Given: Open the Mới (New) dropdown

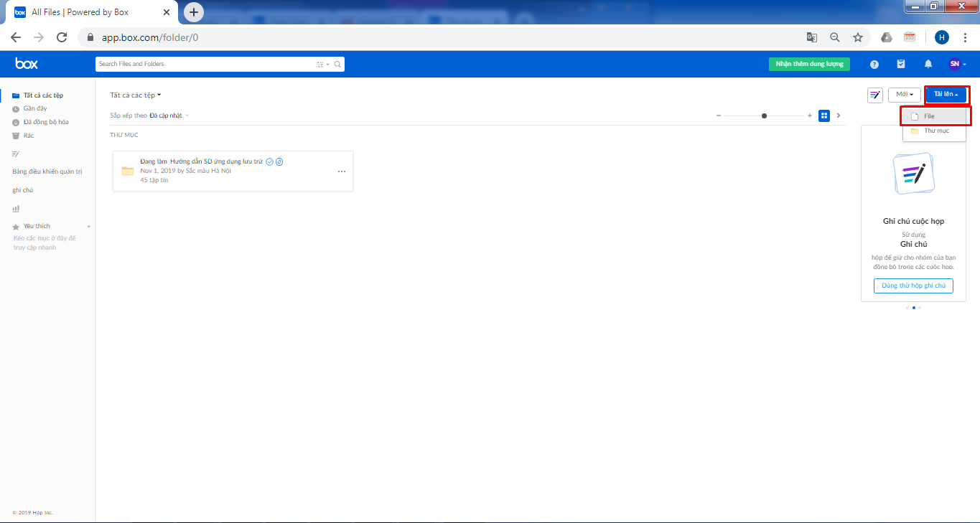Looking at the screenshot, I should click(x=905, y=95).
